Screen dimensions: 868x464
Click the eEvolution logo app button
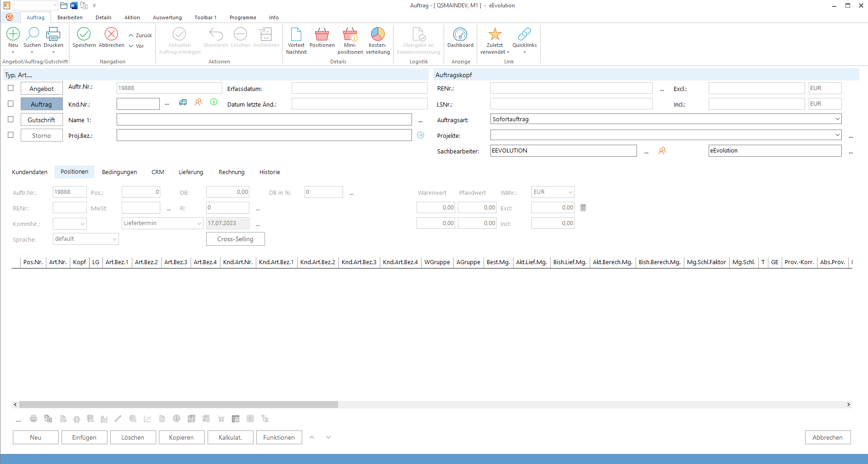(10, 17)
